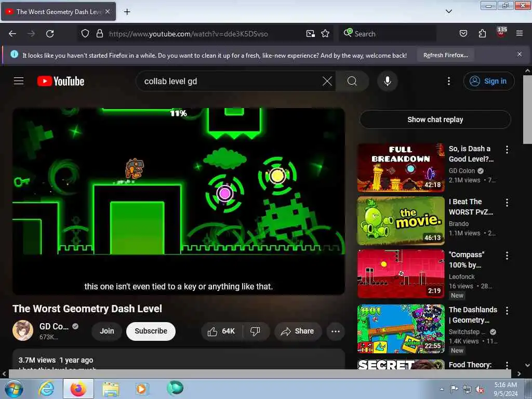The width and height of the screenshot is (532, 399).
Task: Click the padlock site security icon
Action: click(x=99, y=34)
